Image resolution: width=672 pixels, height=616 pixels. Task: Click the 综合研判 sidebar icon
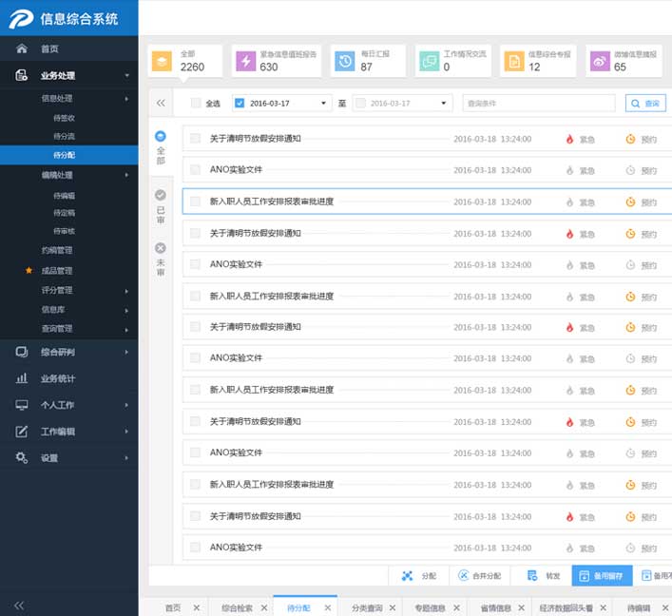pyautogui.click(x=22, y=352)
